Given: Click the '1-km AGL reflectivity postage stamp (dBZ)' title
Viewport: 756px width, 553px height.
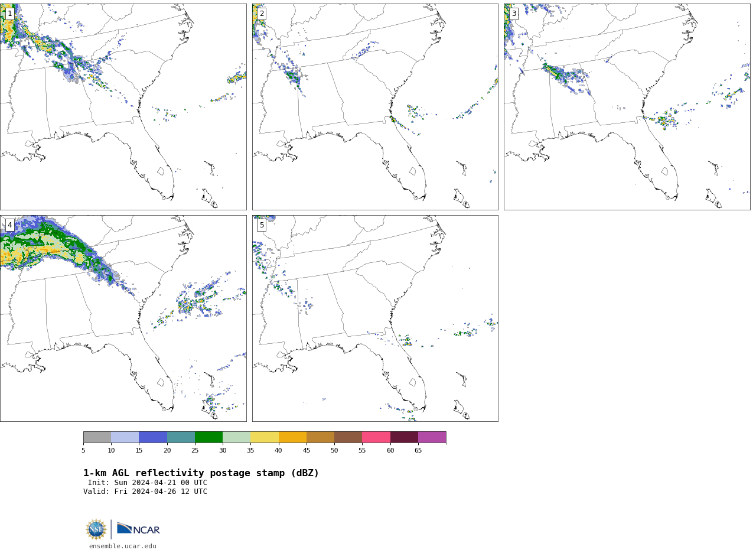Looking at the screenshot, I should 201,473.
